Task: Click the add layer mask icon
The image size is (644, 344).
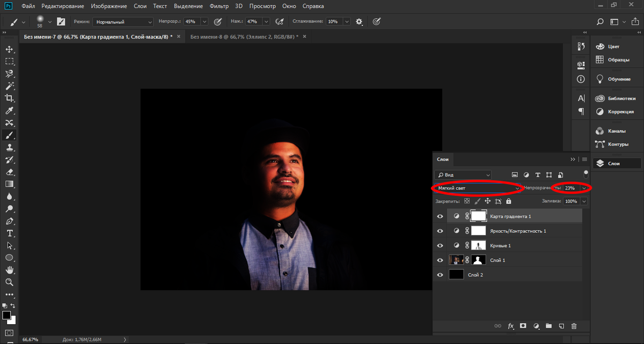Action: tap(523, 326)
